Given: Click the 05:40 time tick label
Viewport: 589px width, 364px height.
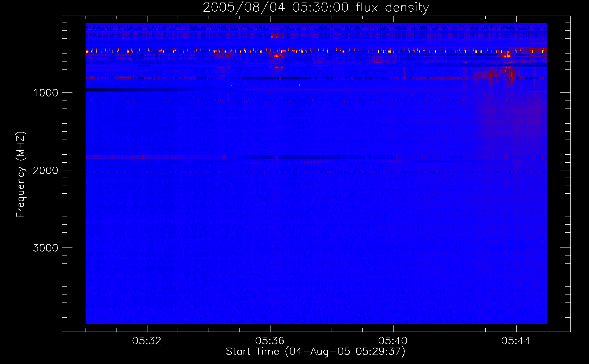Looking at the screenshot, I should [393, 341].
